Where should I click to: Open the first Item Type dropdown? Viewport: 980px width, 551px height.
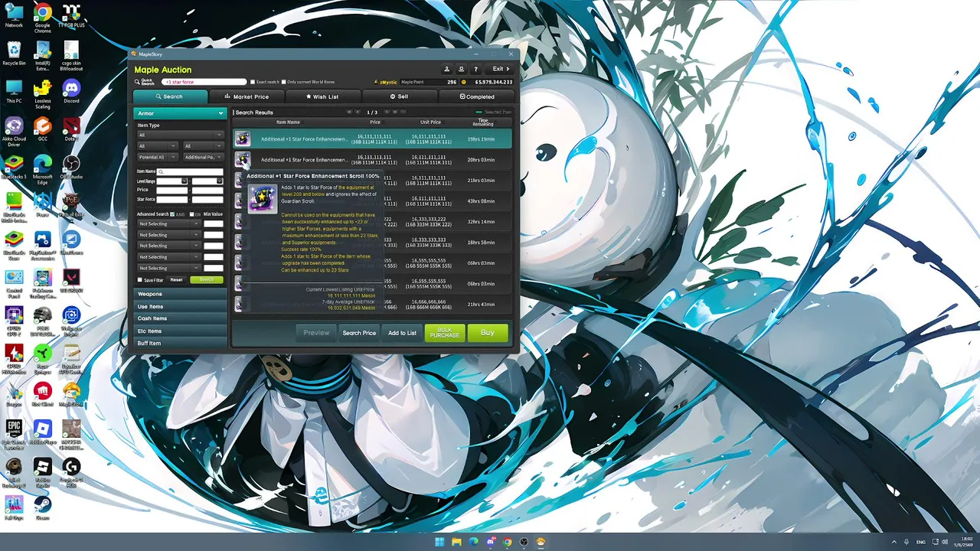pyautogui.click(x=180, y=135)
